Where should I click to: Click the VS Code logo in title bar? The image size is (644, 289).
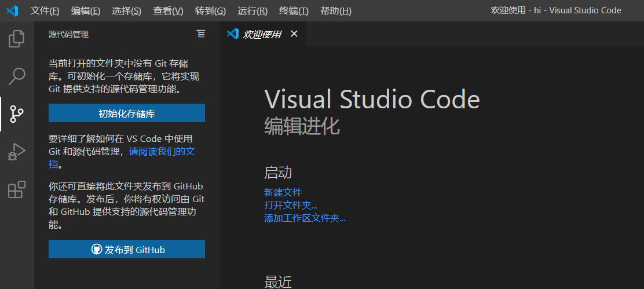point(12,10)
